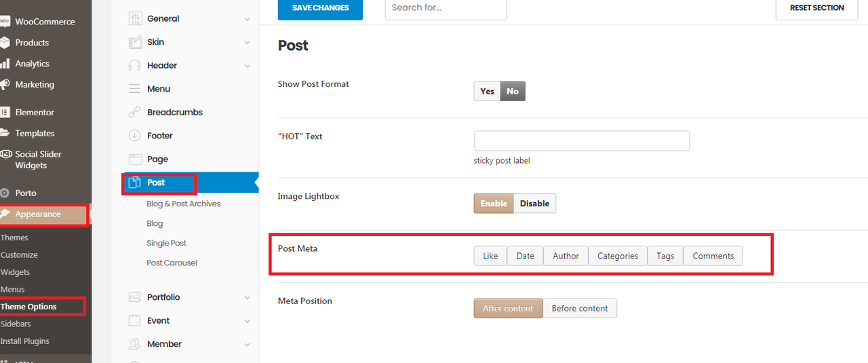
Task: Click the Elementor icon
Action: 4,113
